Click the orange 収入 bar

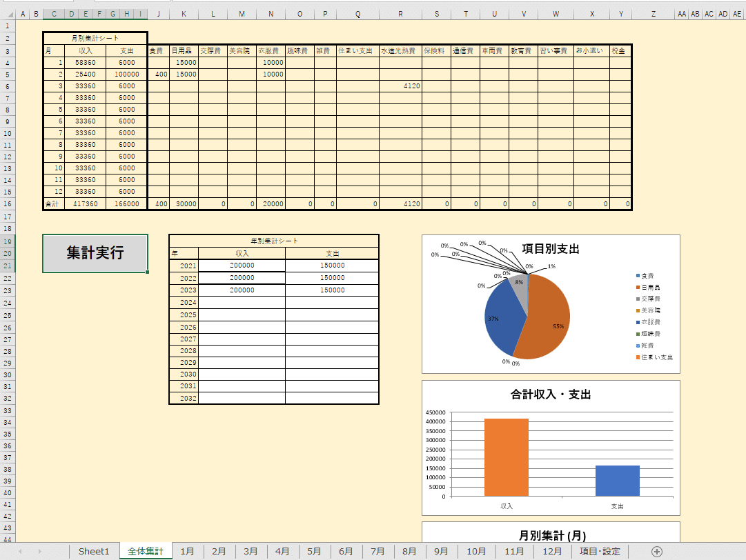[x=507, y=457]
